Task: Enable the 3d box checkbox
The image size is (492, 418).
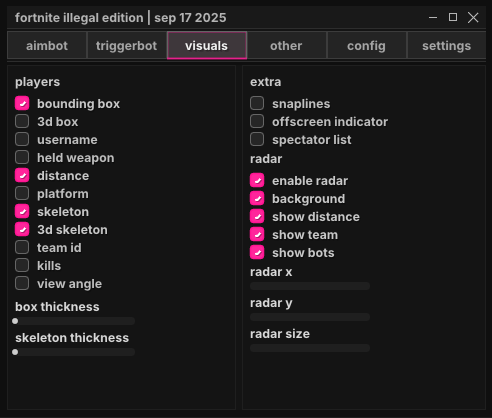Action: 22,121
